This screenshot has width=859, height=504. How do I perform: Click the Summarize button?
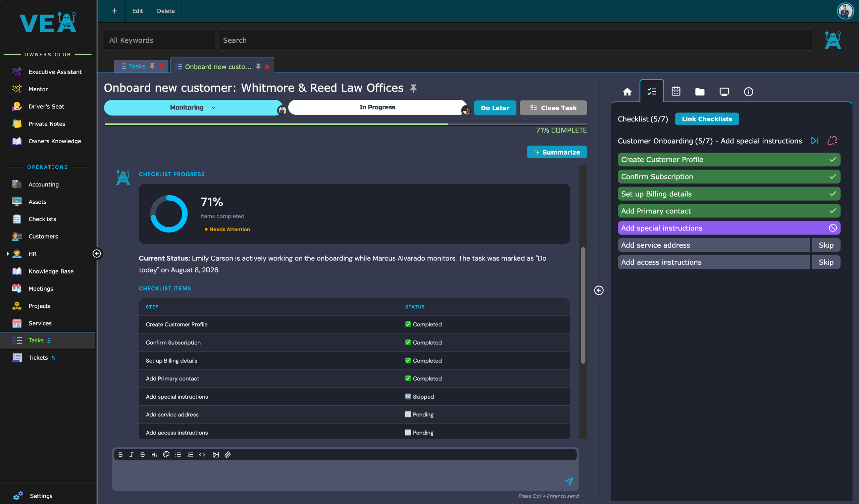tap(557, 152)
